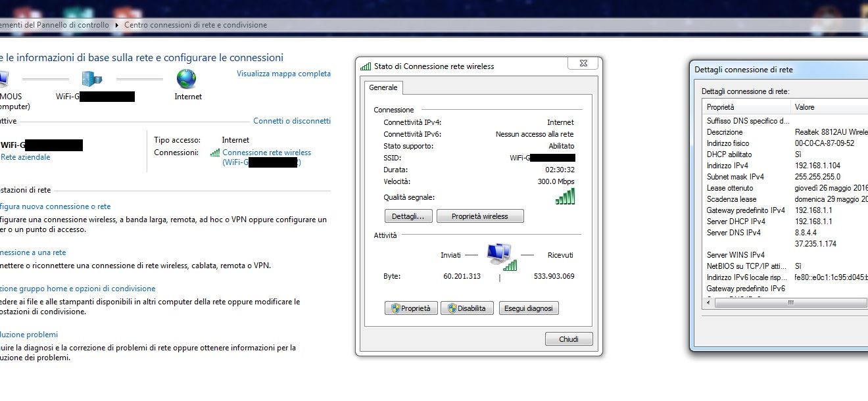868x401 pixels.
Task: Click Pannello di controllo breadcrumb item
Action: [55, 25]
